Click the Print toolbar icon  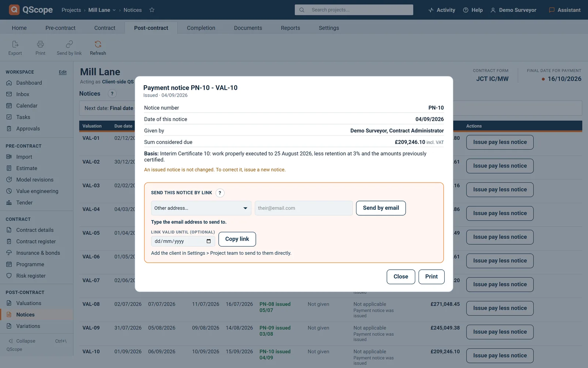point(40,44)
